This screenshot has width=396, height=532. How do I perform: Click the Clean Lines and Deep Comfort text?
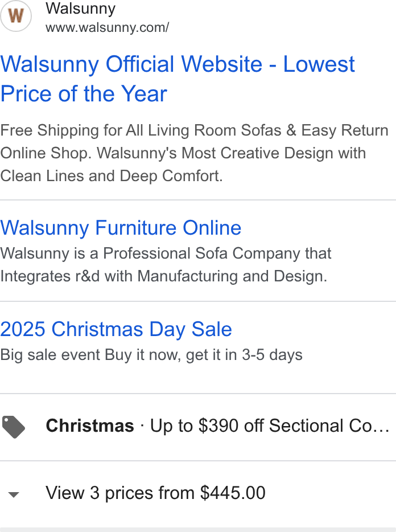(111, 176)
